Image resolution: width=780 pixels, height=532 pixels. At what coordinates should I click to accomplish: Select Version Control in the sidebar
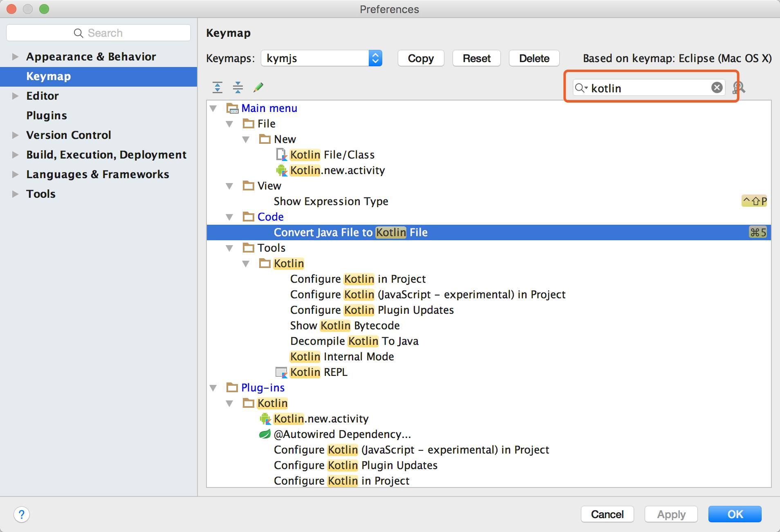coord(68,135)
